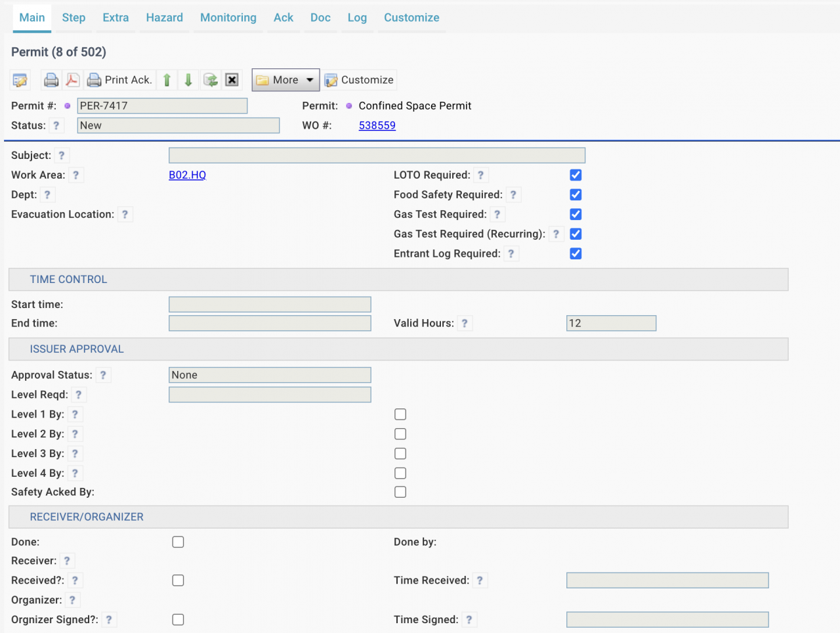The image size is (840, 633).
Task: Tick the Safety Acked By checkbox
Action: point(400,492)
